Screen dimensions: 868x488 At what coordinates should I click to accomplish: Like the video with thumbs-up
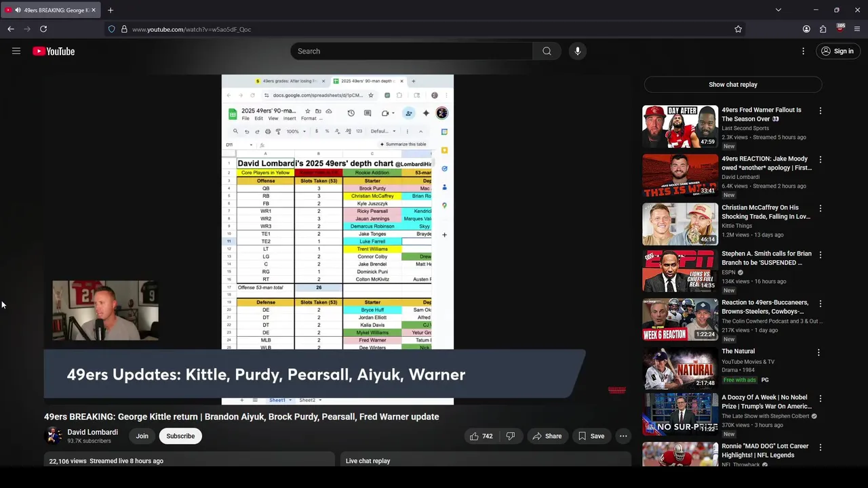[x=481, y=436]
